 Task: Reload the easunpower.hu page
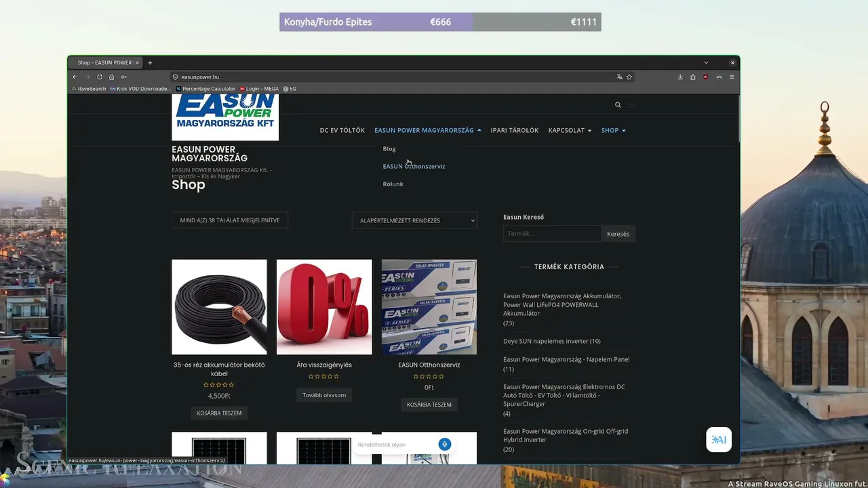point(100,77)
